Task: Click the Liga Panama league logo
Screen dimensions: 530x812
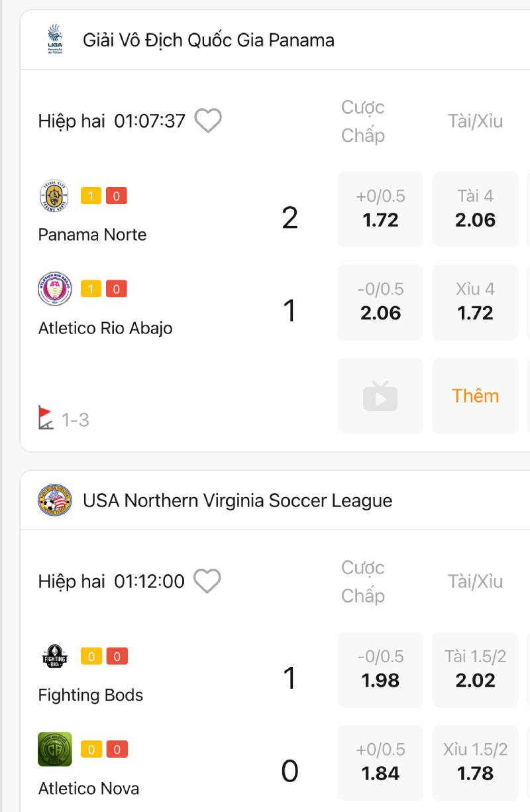Action: [54, 40]
